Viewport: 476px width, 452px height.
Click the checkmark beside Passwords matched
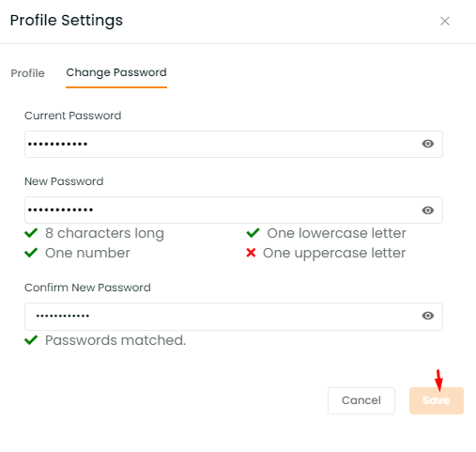(31, 340)
